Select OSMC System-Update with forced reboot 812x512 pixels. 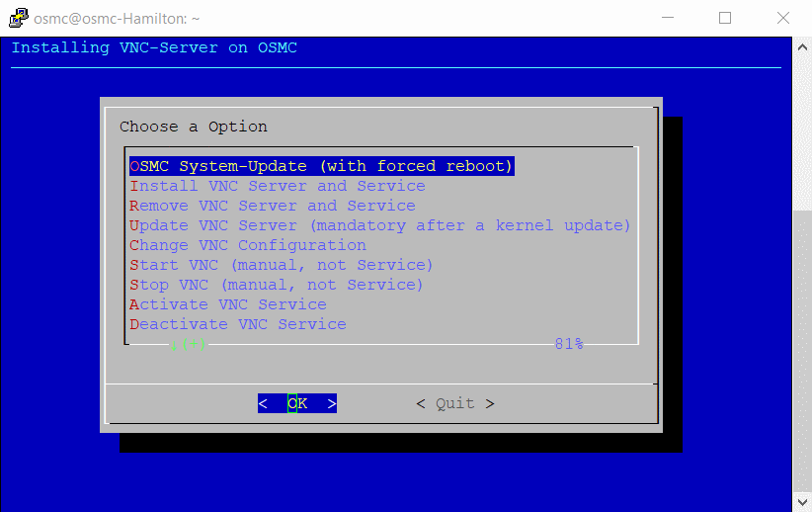click(x=322, y=166)
